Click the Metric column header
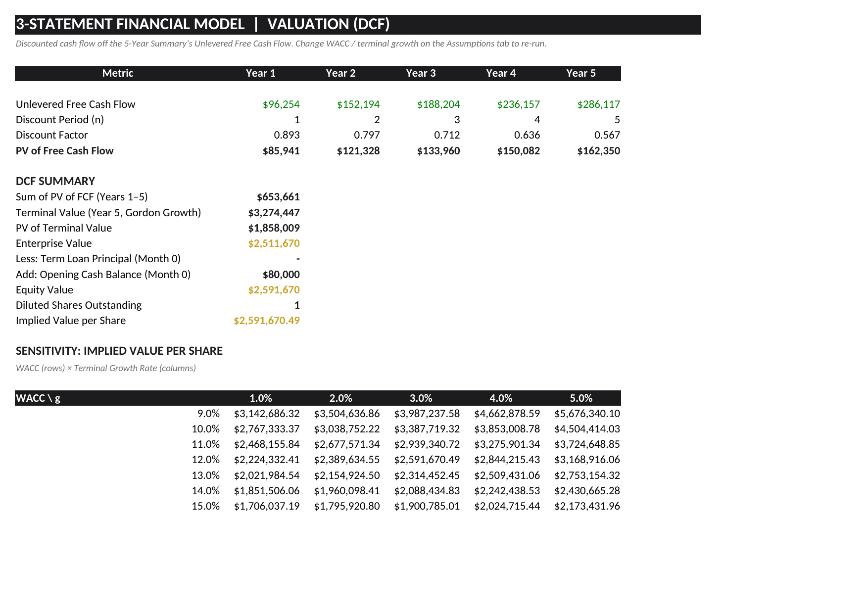Screen dimensions: 868x614 point(118,73)
